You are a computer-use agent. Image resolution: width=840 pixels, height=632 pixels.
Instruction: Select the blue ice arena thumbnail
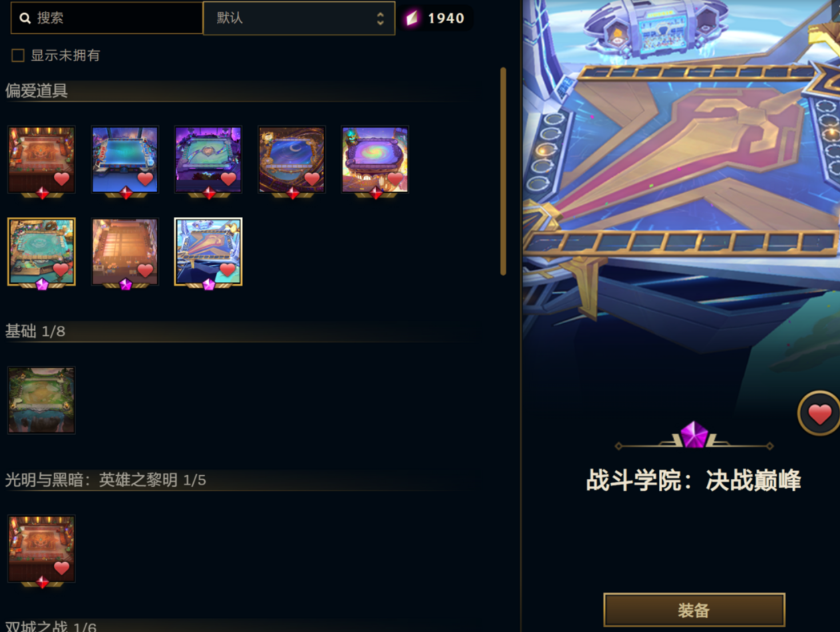(x=125, y=160)
